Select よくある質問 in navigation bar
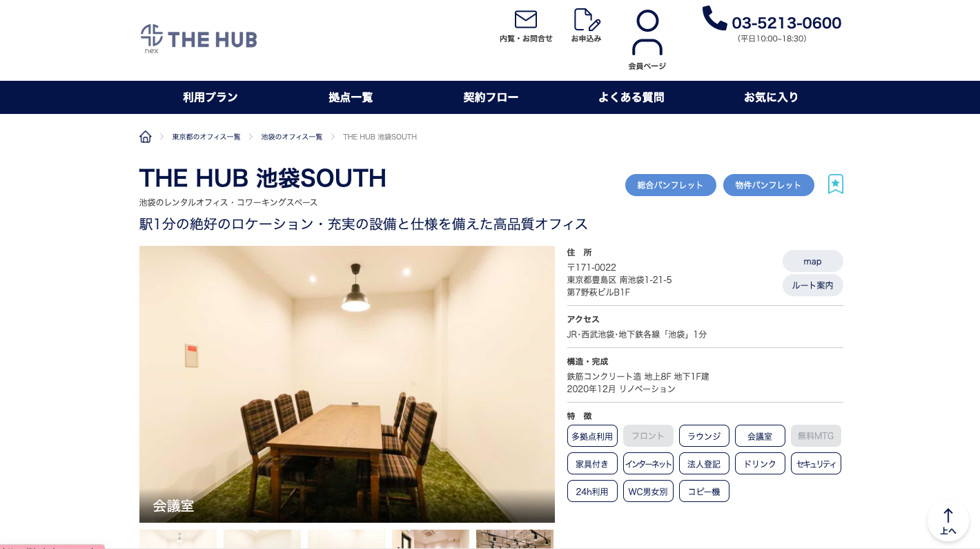 coord(631,97)
